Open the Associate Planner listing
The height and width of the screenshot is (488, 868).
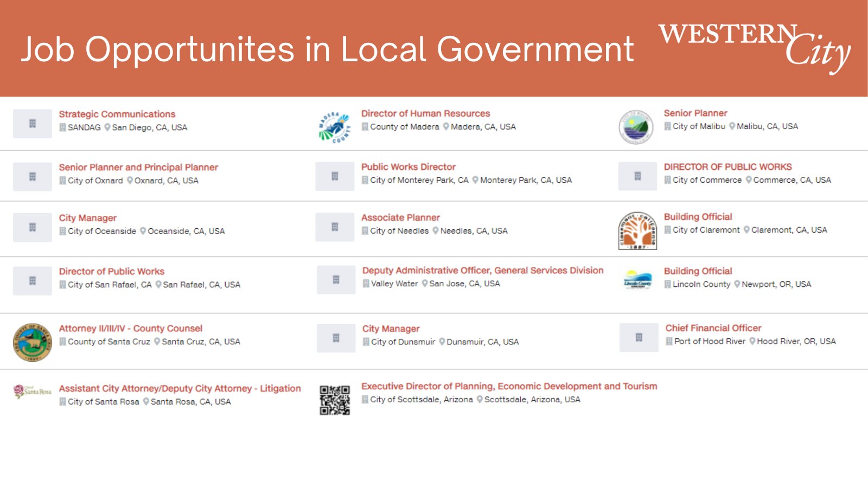pyautogui.click(x=401, y=217)
